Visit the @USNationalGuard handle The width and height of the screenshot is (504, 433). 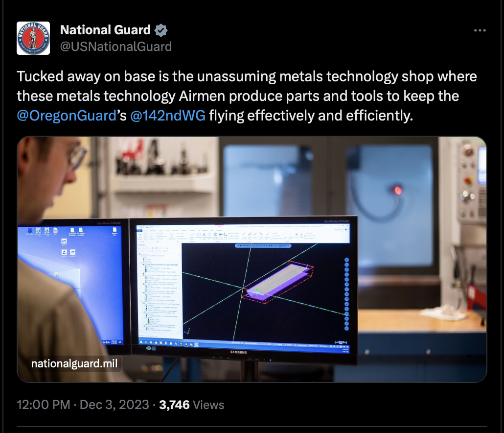click(115, 47)
